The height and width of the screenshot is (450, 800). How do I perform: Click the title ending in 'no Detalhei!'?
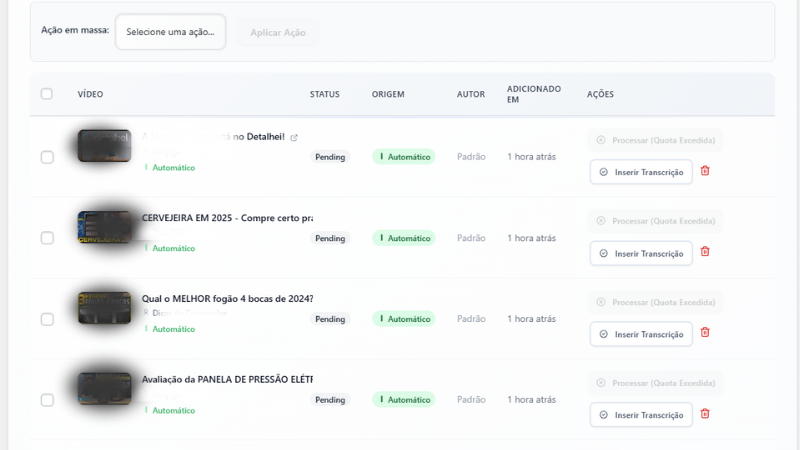coord(213,137)
